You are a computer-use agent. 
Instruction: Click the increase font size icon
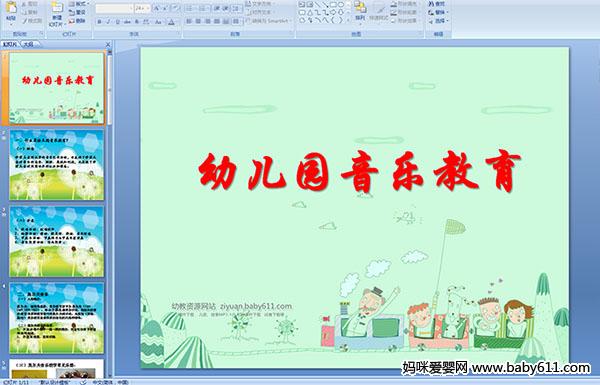(x=157, y=8)
